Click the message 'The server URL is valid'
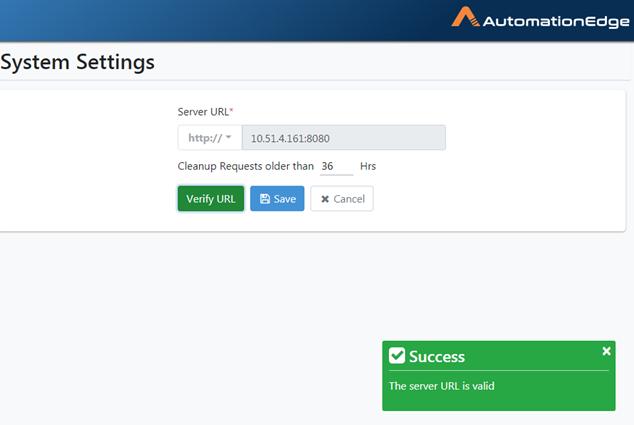This screenshot has width=634, height=425. tap(442, 386)
